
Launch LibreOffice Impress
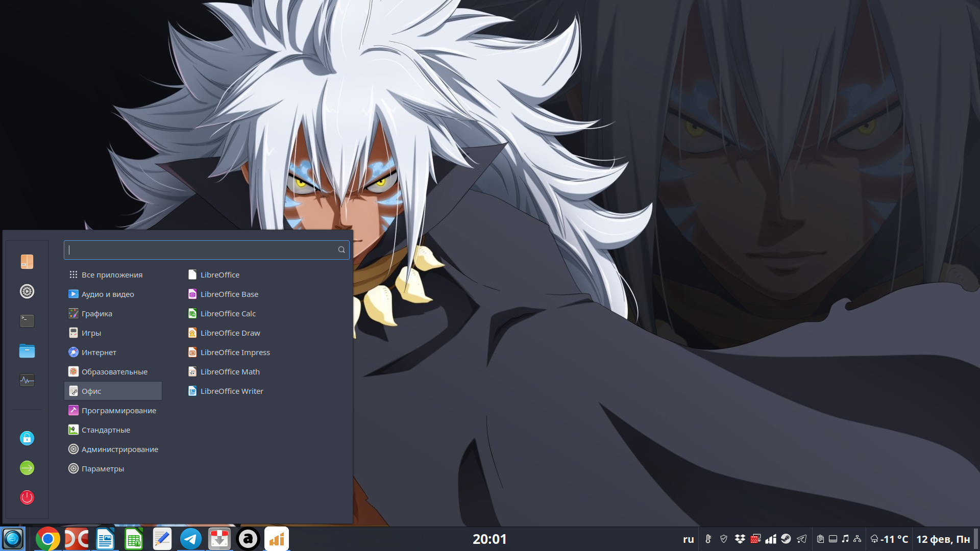point(235,353)
